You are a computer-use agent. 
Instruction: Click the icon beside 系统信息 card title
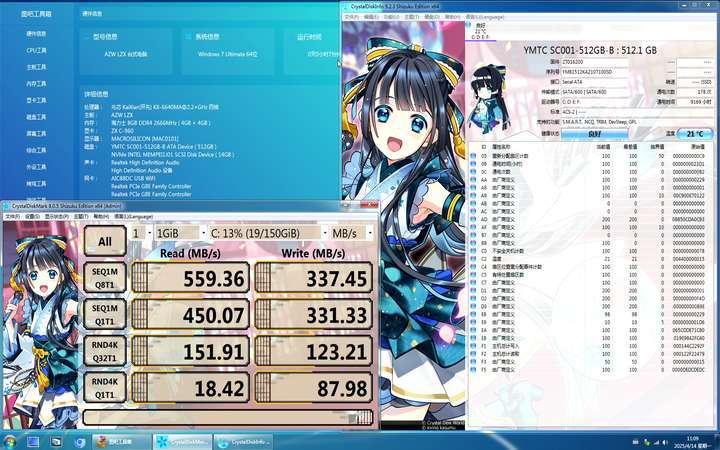coord(188,36)
